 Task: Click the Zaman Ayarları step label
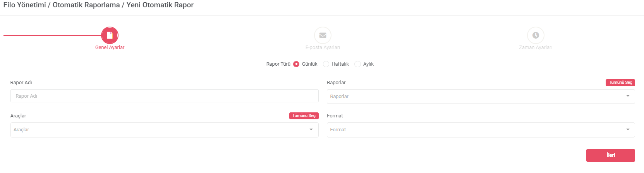[x=536, y=47]
